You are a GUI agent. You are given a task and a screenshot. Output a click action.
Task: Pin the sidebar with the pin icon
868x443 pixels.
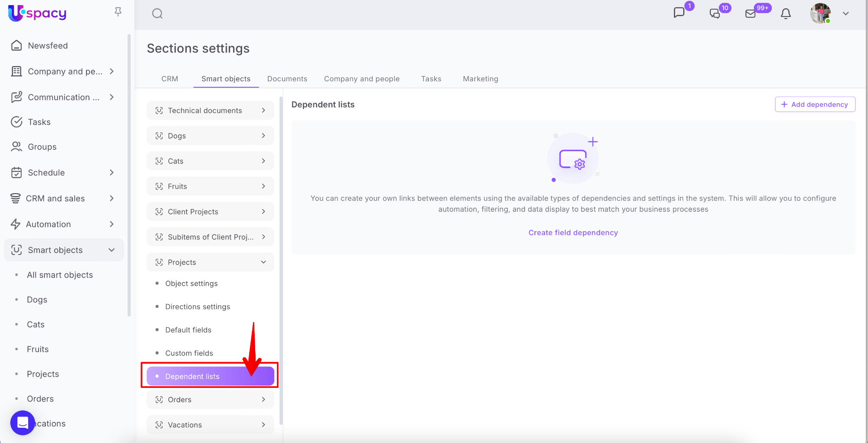click(118, 12)
